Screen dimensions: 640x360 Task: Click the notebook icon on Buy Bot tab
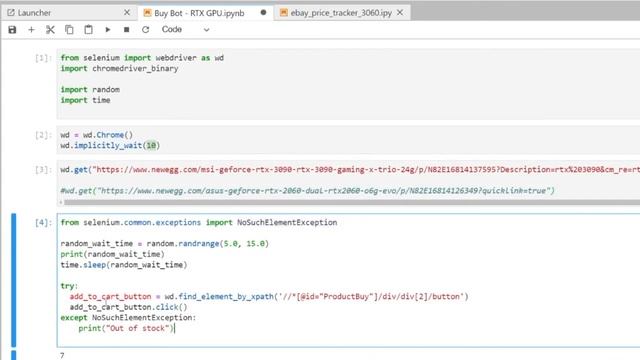coord(147,13)
